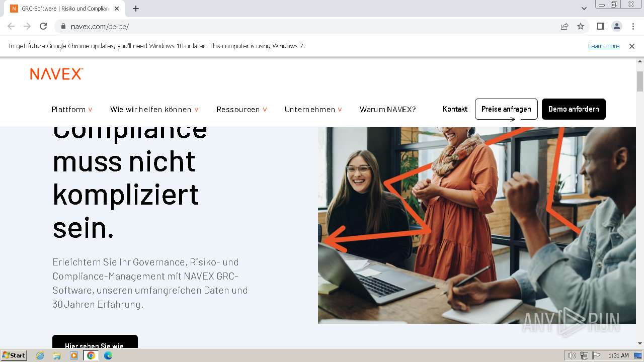This screenshot has width=644, height=362.
Task: Open the Kontakt link
Action: (x=455, y=109)
